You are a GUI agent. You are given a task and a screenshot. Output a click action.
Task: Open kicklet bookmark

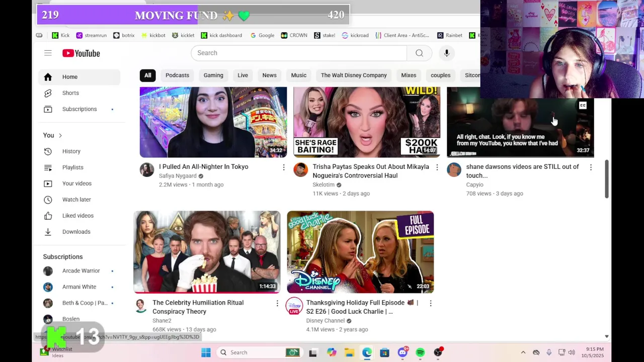point(183,35)
